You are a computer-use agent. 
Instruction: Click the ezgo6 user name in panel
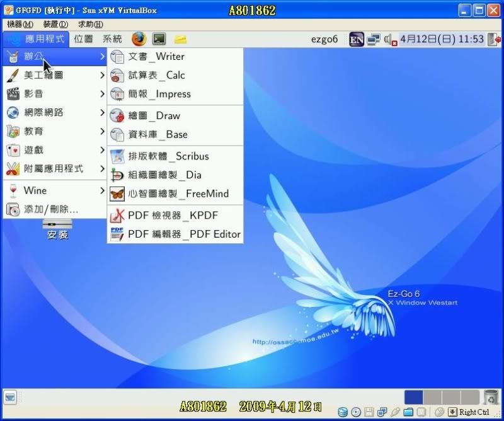[x=324, y=39]
